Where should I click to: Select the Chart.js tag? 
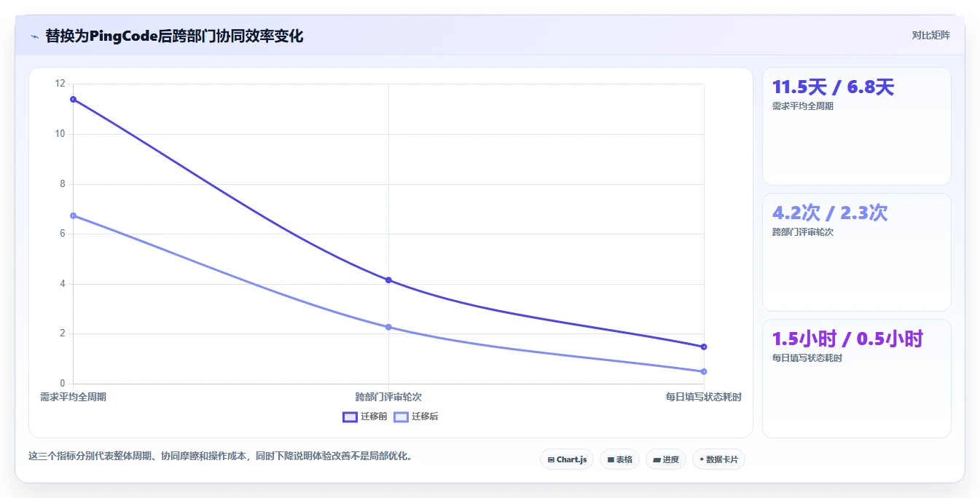click(567, 459)
